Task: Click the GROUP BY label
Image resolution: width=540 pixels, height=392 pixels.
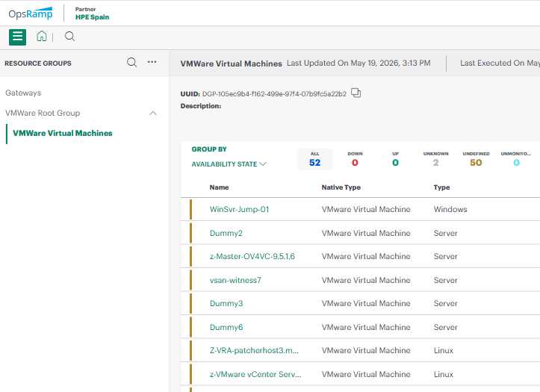Action: pyautogui.click(x=209, y=149)
